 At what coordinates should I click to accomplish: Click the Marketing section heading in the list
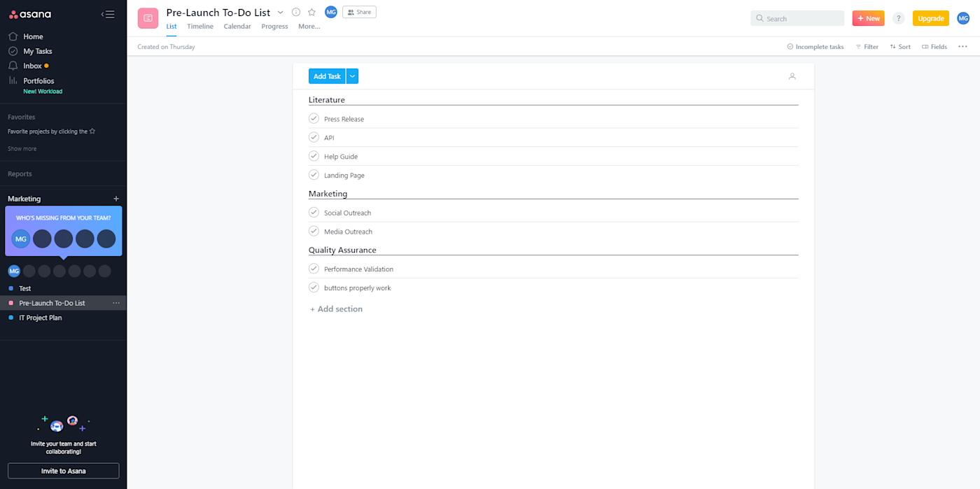pos(328,194)
